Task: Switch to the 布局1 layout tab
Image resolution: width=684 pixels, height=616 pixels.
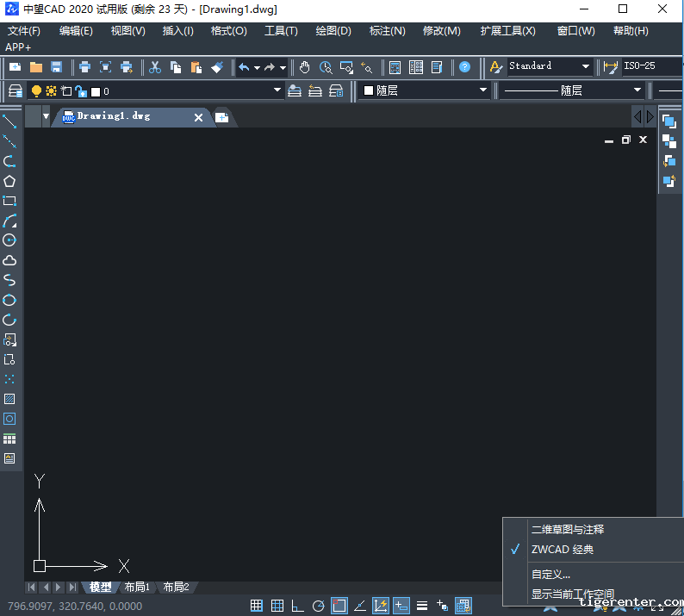Action: [137, 588]
